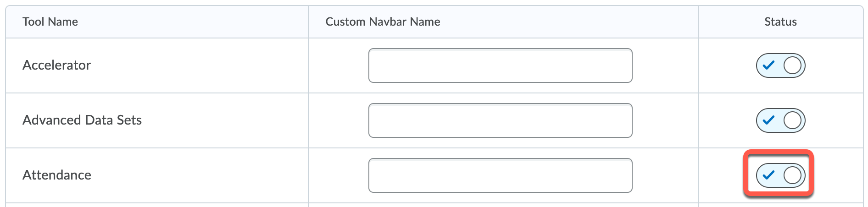Toggle the Advanced Data Sets status switch
868x207 pixels.
pyautogui.click(x=780, y=120)
